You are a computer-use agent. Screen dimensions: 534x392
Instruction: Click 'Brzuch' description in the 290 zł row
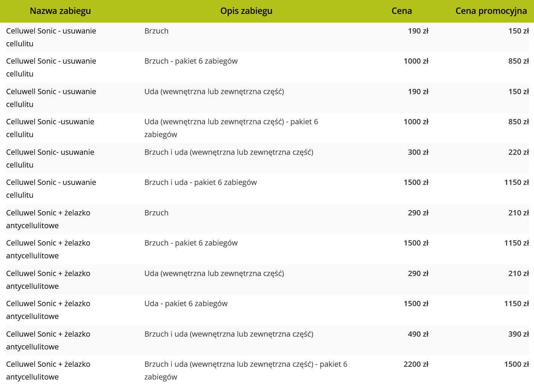point(156,213)
